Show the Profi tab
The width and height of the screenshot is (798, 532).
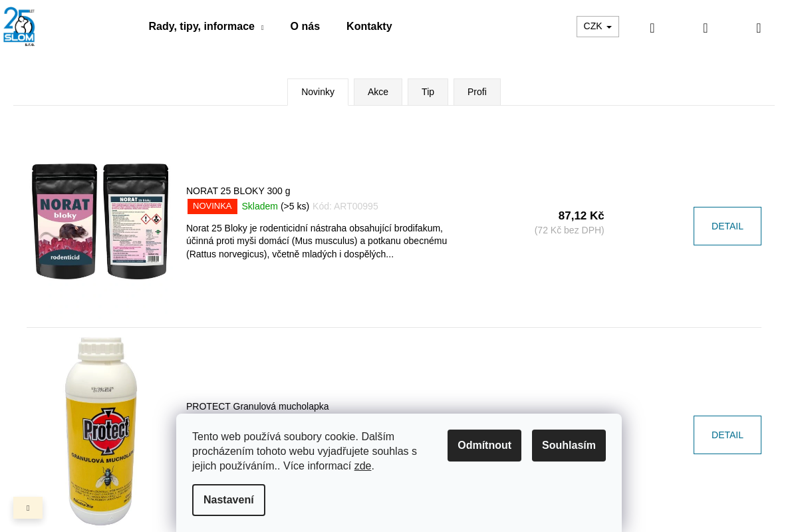pyautogui.click(x=477, y=92)
